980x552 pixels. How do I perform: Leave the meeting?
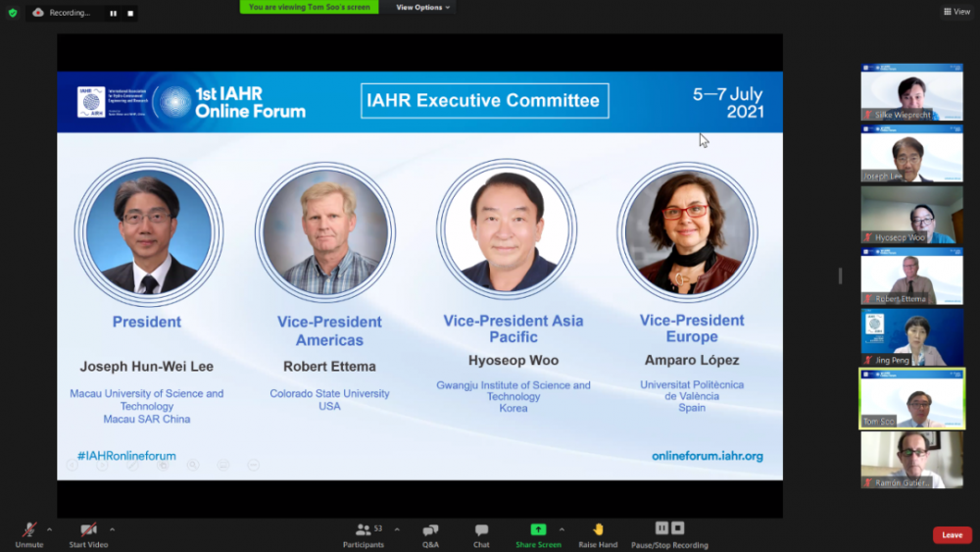(952, 535)
